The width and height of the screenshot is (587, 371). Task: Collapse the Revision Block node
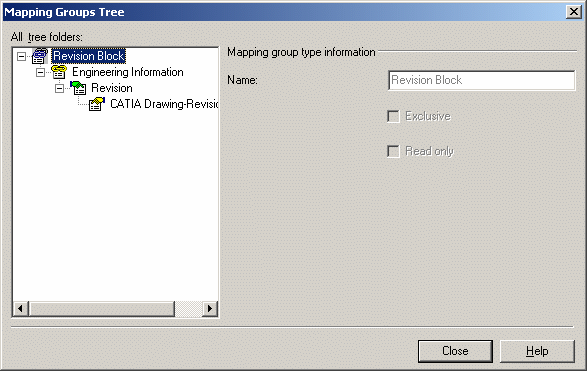click(x=22, y=57)
